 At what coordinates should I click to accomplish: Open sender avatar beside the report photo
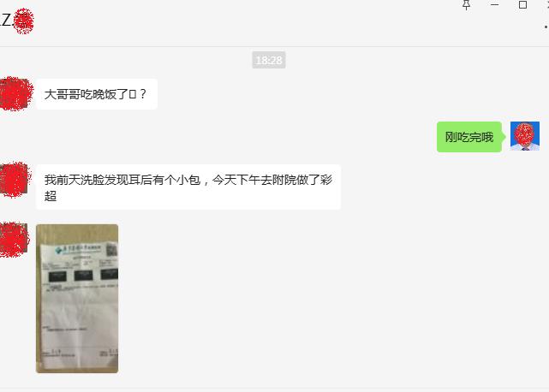[14, 240]
